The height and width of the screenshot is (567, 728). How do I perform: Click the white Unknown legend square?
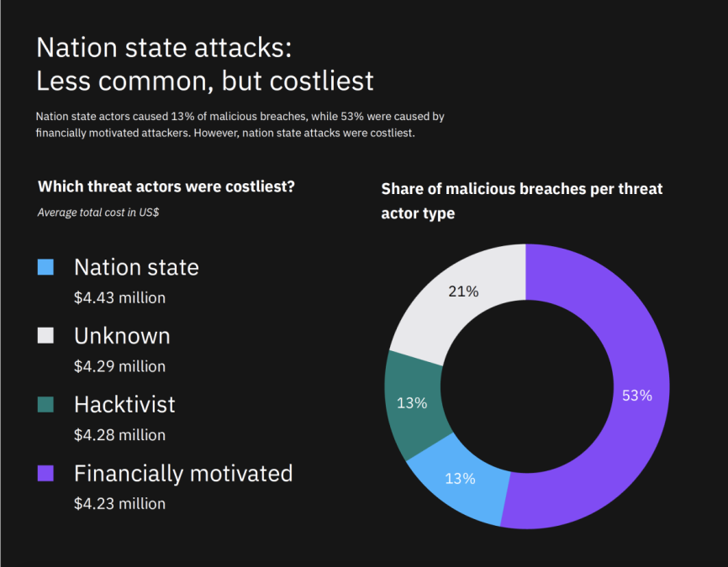[45, 335]
